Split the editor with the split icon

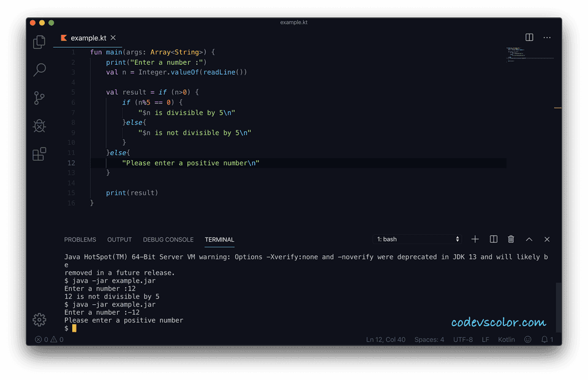coord(529,37)
